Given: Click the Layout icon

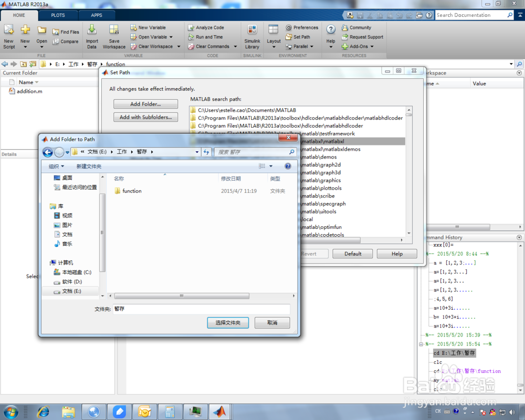Looking at the screenshot, I should (x=274, y=30).
